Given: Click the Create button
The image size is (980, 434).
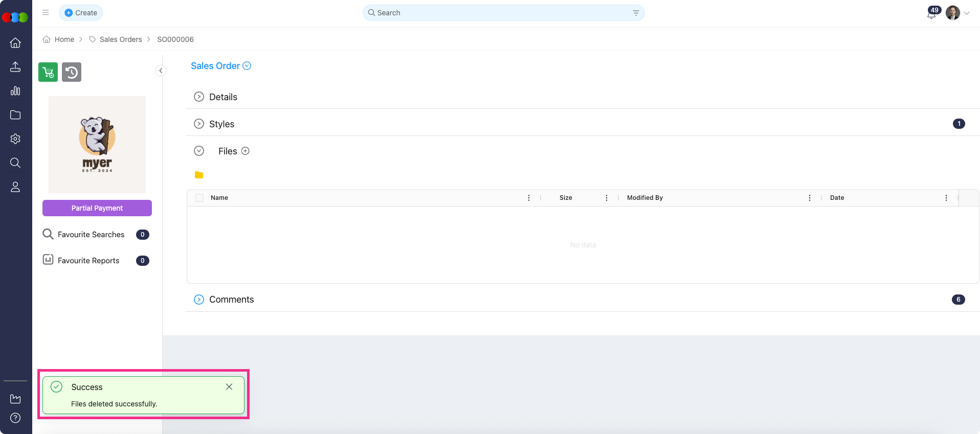Looking at the screenshot, I should pyautogui.click(x=81, y=13).
